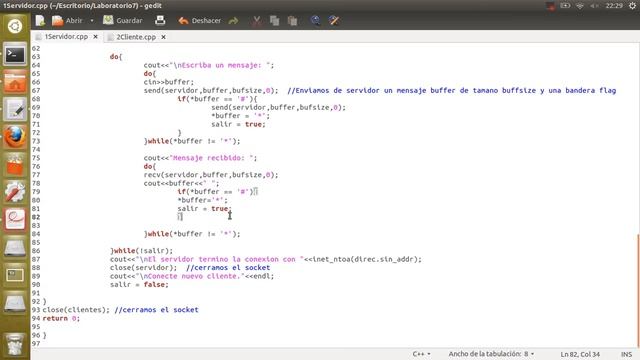Expand the Abrir recent files dropdown arrow
This screenshot has width=640, height=360.
[92, 20]
